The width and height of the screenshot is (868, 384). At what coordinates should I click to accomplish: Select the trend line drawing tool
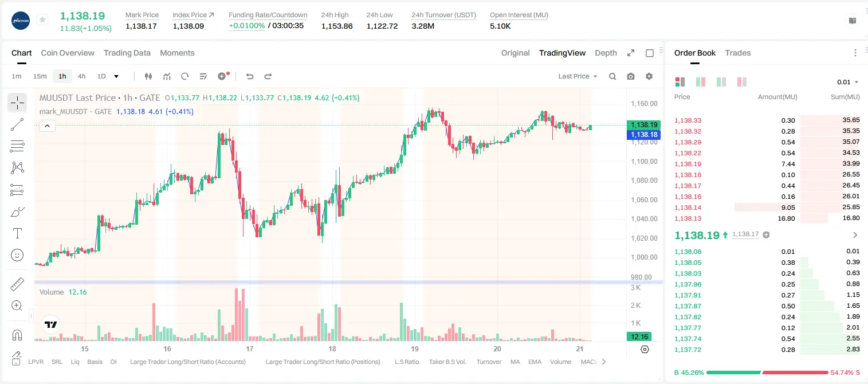coord(17,124)
